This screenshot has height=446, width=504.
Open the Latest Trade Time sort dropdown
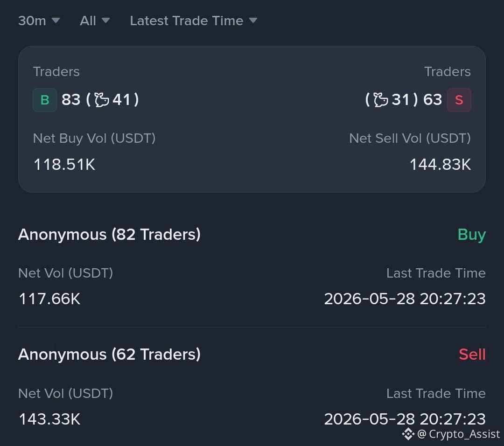[x=194, y=21]
